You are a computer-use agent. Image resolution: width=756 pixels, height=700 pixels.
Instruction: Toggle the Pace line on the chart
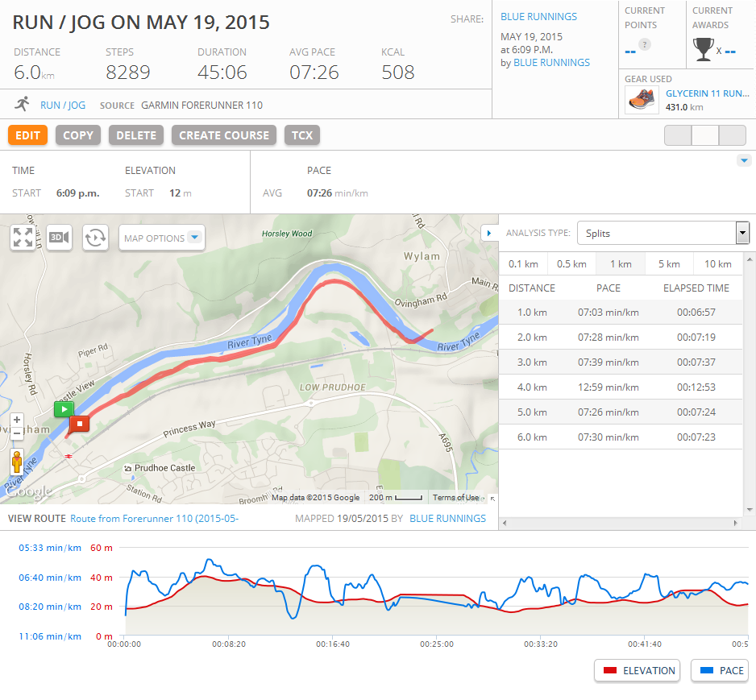719,670
